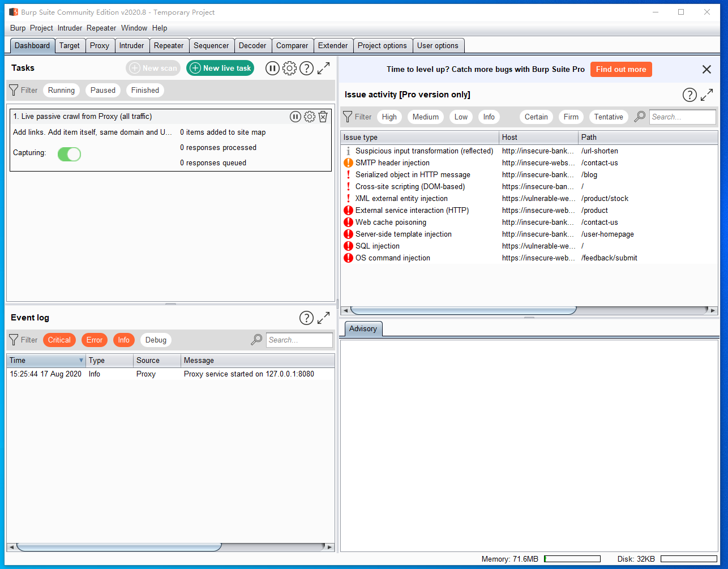Click the Event log horizontal scrollbar
Image resolution: width=728 pixels, height=569 pixels.
click(119, 547)
